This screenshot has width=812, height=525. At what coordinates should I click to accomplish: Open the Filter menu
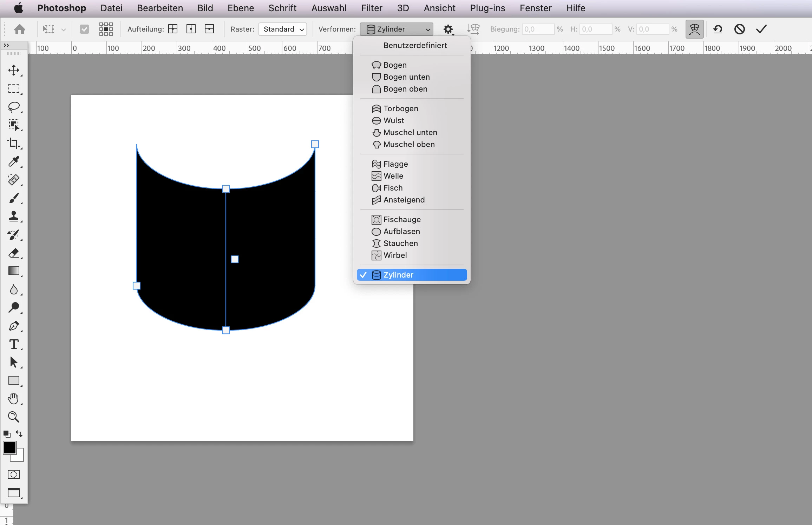point(372,8)
